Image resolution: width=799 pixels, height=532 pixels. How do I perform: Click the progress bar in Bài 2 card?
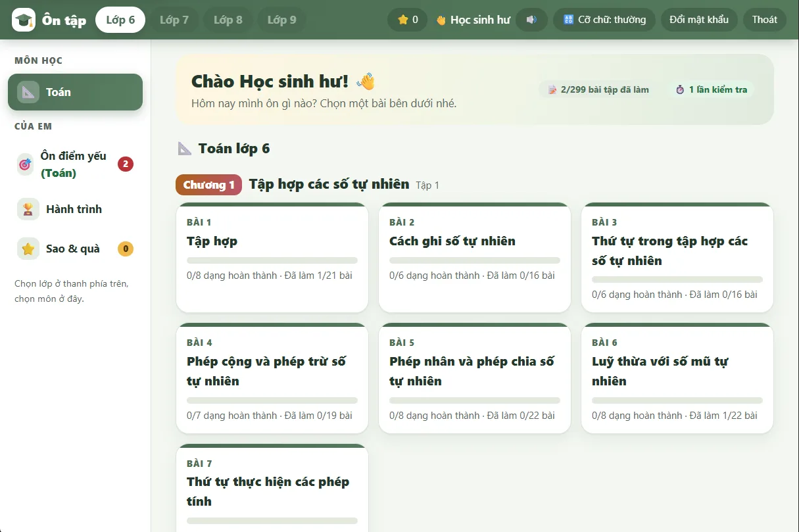pos(475,260)
